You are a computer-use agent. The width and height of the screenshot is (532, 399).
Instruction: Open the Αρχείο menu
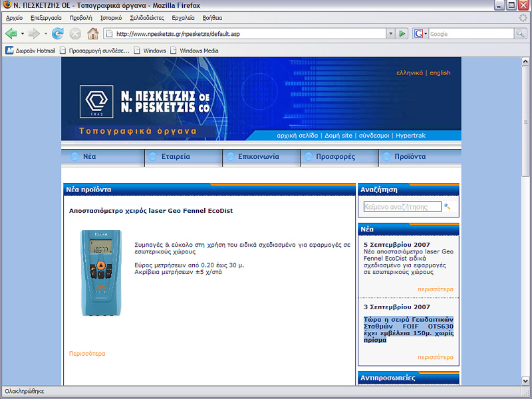(15, 18)
